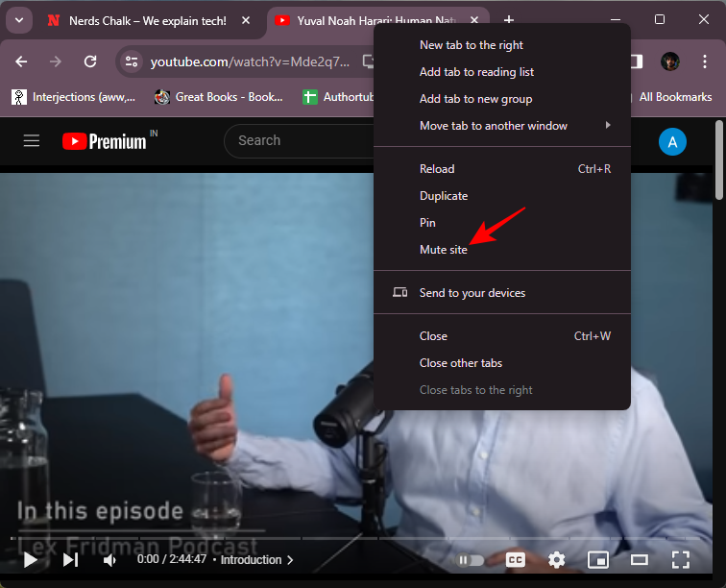Open the YouTube hamburger guide menu

32,141
